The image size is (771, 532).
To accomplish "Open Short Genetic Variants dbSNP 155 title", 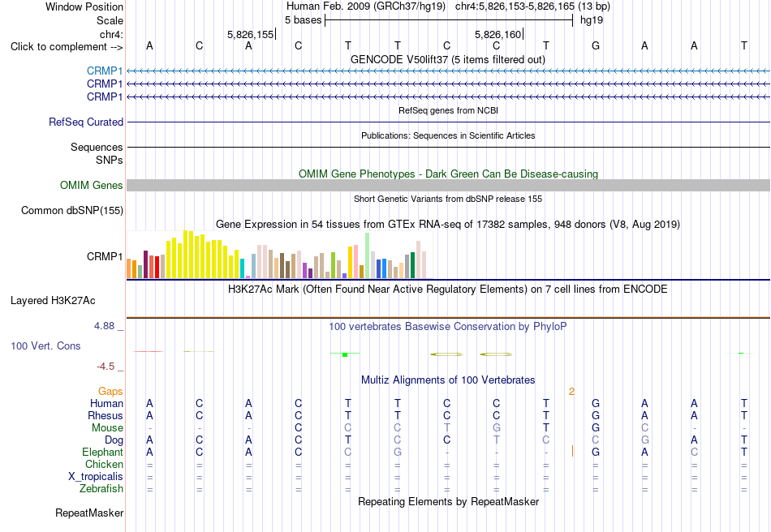I will pos(448,199).
